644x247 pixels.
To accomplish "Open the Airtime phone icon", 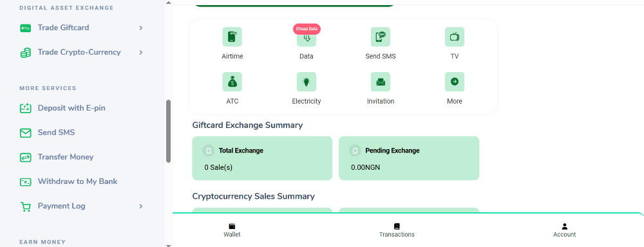I will pos(232,37).
